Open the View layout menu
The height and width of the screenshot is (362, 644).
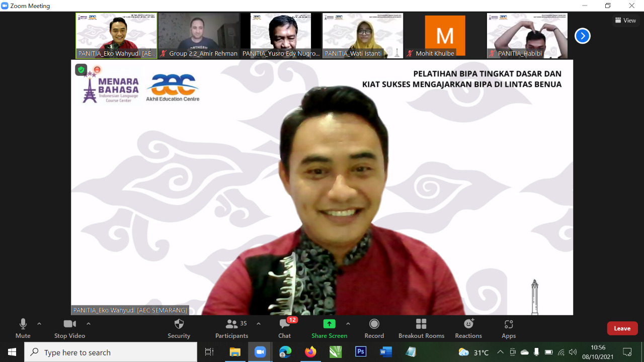click(625, 21)
